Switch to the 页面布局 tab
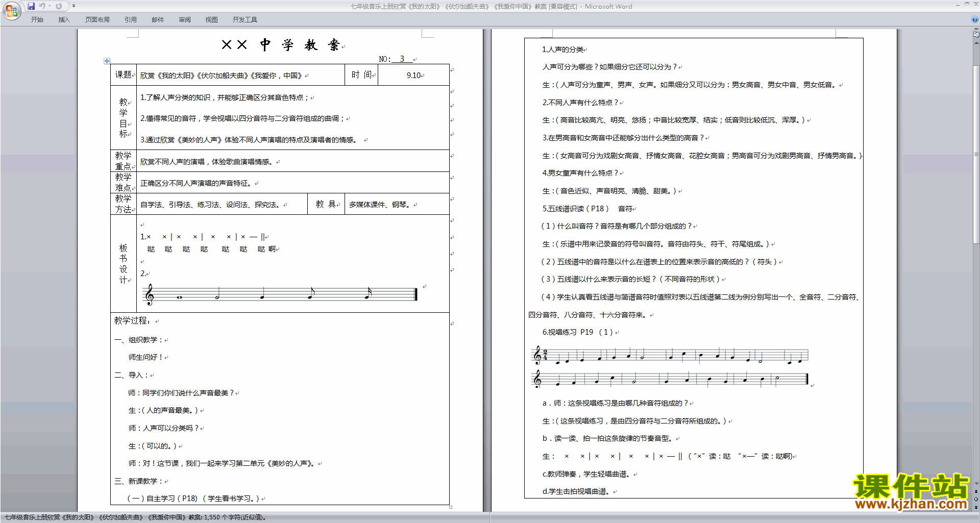 (97, 19)
